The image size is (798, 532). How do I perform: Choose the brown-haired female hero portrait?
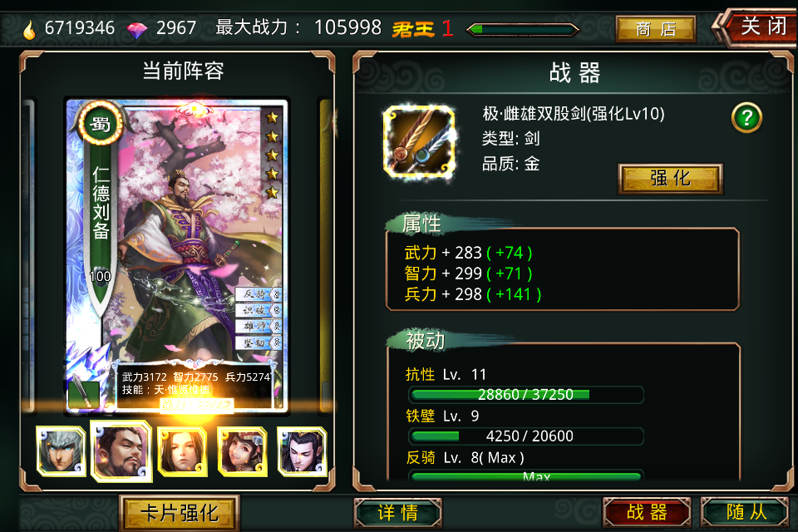click(x=182, y=451)
